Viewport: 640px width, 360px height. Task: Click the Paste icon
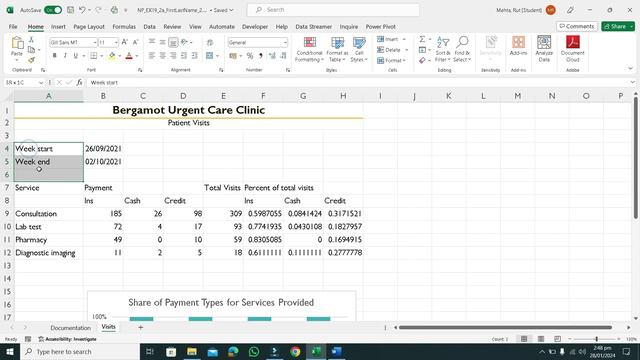click(17, 43)
